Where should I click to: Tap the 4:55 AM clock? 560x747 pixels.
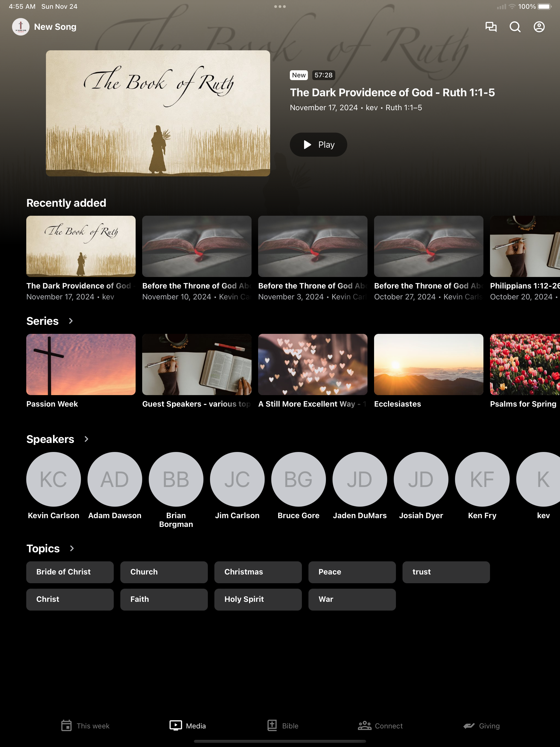[x=22, y=6]
